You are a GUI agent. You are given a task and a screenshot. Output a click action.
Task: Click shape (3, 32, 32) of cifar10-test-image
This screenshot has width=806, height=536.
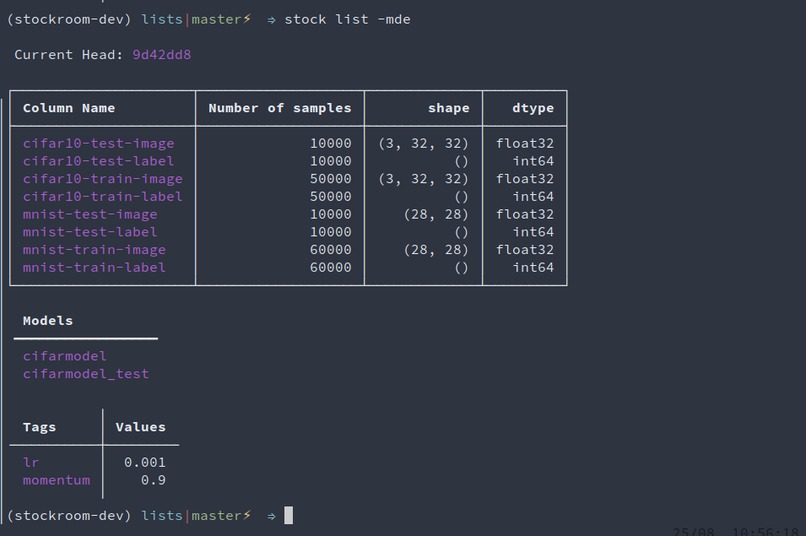click(x=424, y=143)
